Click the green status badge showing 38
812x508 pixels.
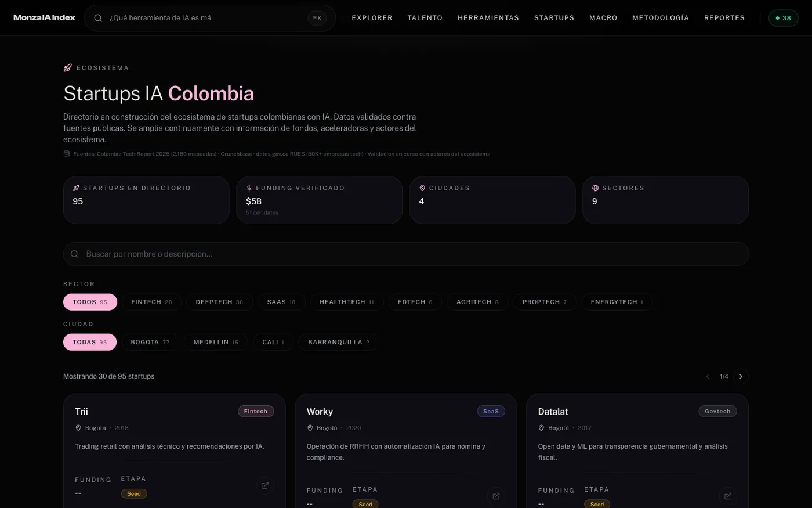(783, 18)
